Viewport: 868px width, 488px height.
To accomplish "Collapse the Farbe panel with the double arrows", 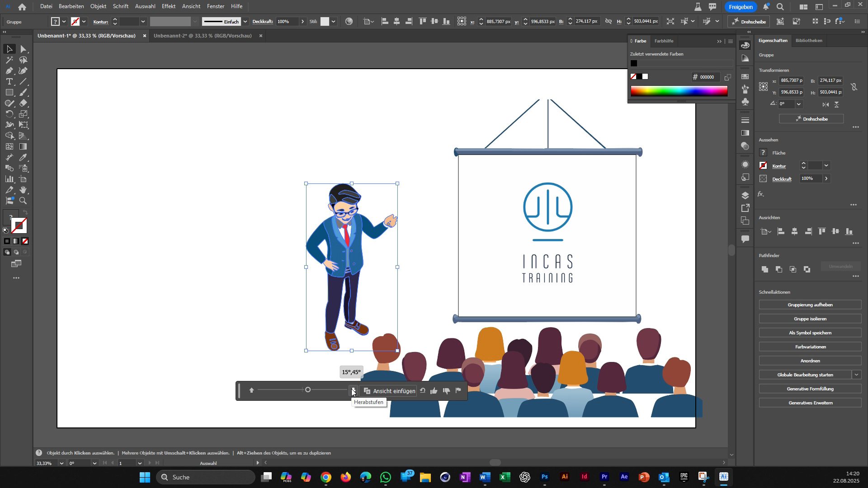I will tap(719, 42).
